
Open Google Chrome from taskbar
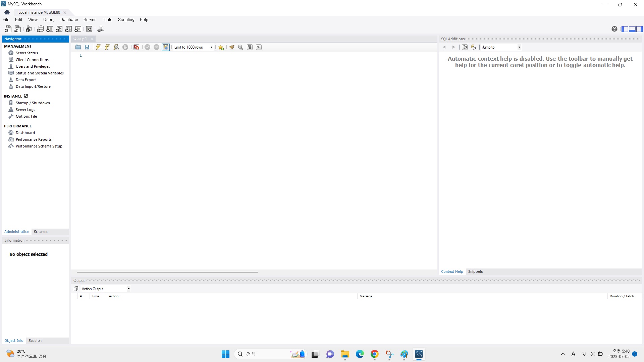tap(374, 354)
